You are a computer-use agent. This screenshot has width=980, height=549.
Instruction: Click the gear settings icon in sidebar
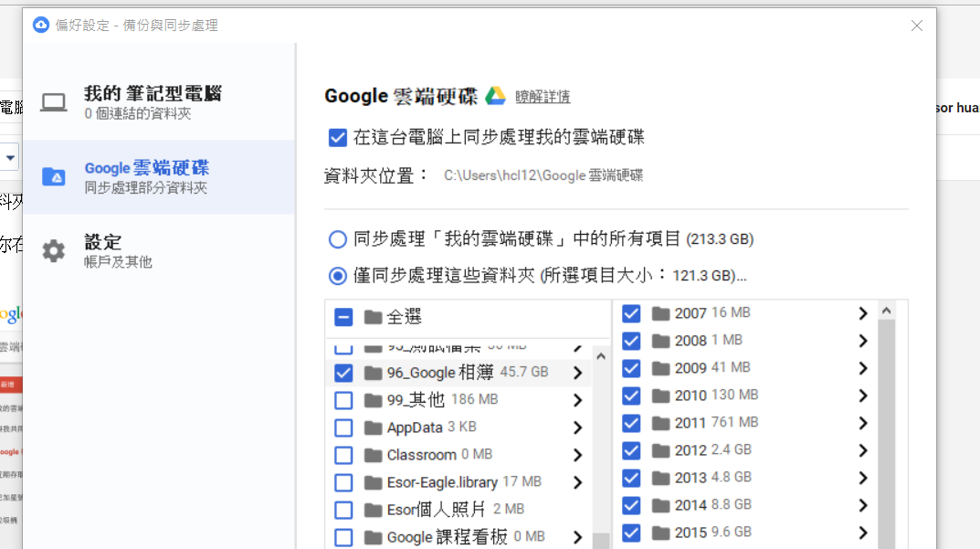54,250
